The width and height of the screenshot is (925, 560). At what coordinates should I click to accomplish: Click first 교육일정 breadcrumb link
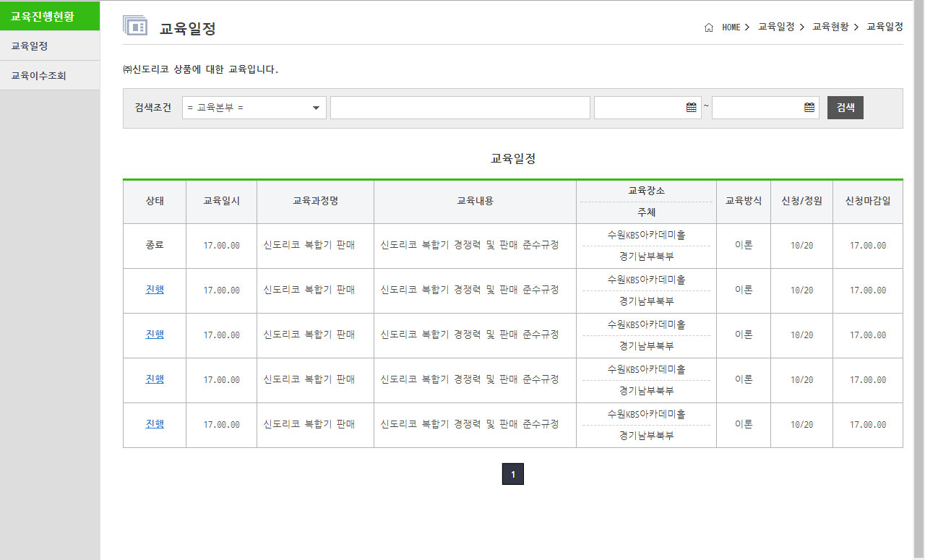tap(776, 27)
